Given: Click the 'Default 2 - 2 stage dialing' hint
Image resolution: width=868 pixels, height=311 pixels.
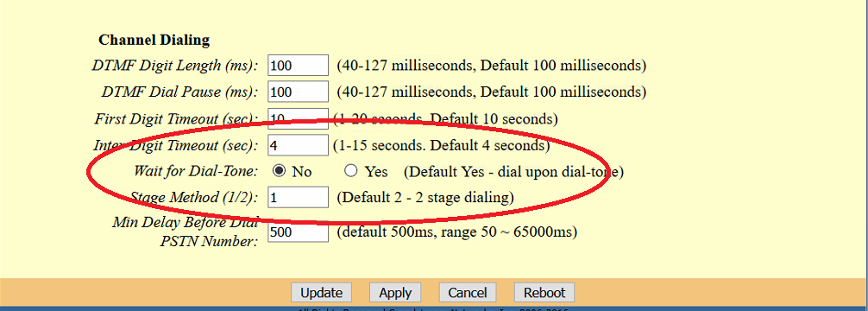Looking at the screenshot, I should [425, 197].
